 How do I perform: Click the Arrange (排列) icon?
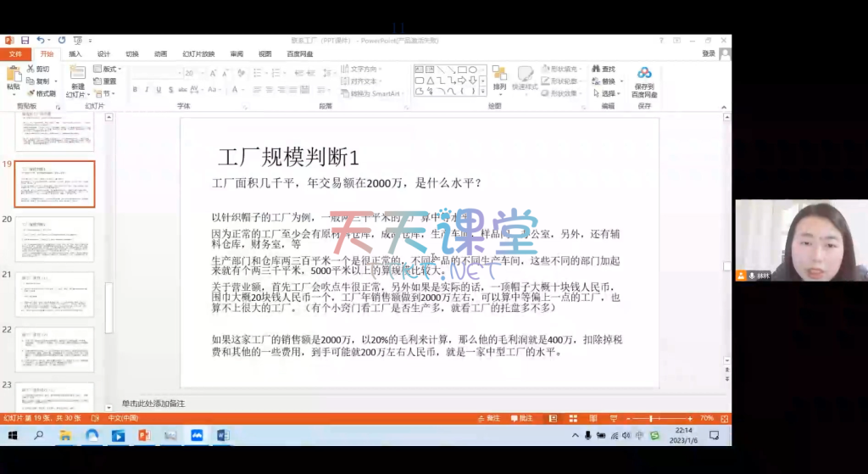pyautogui.click(x=499, y=76)
